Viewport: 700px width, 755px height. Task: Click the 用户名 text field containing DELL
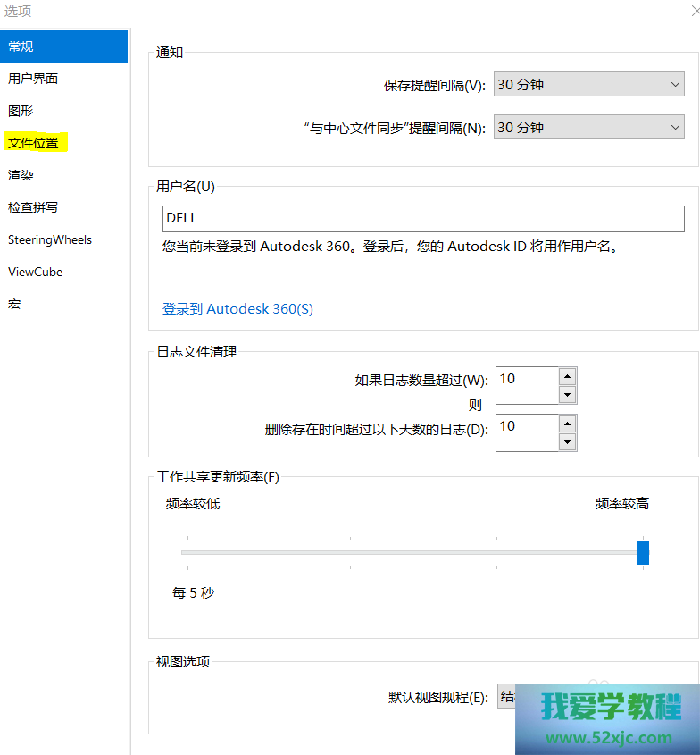pyautogui.click(x=423, y=218)
